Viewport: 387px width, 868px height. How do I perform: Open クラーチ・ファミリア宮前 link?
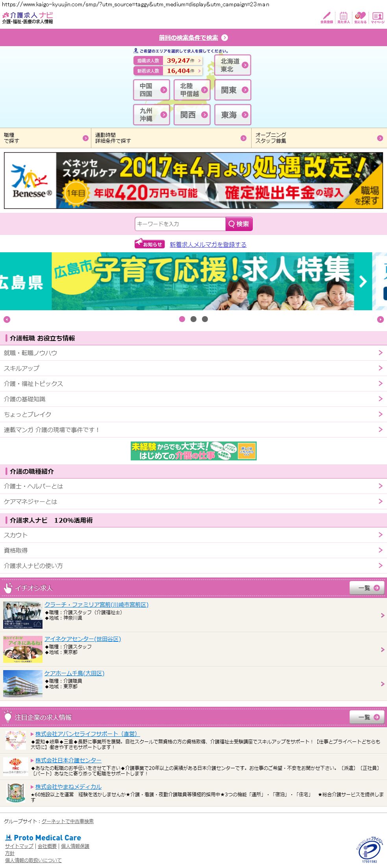click(96, 604)
